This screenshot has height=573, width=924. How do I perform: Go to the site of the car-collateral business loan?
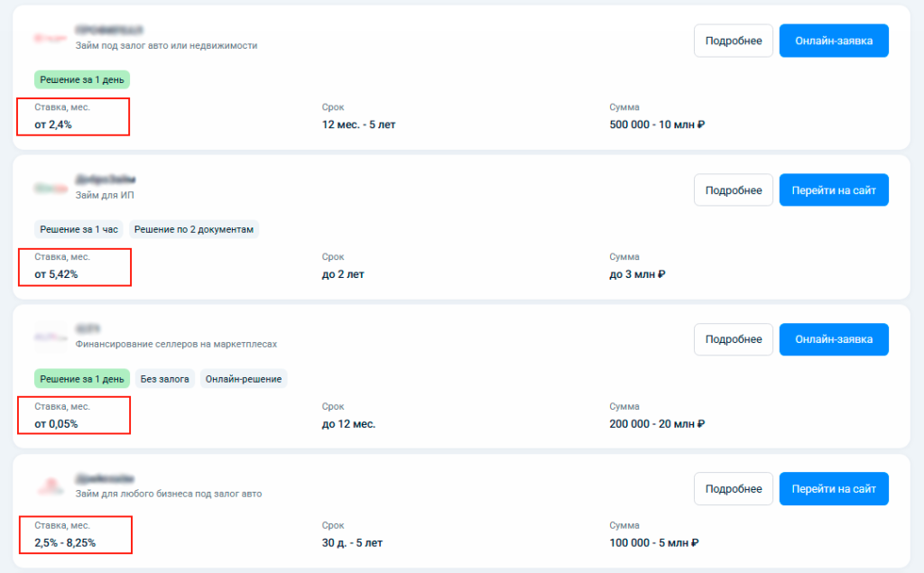click(x=834, y=489)
